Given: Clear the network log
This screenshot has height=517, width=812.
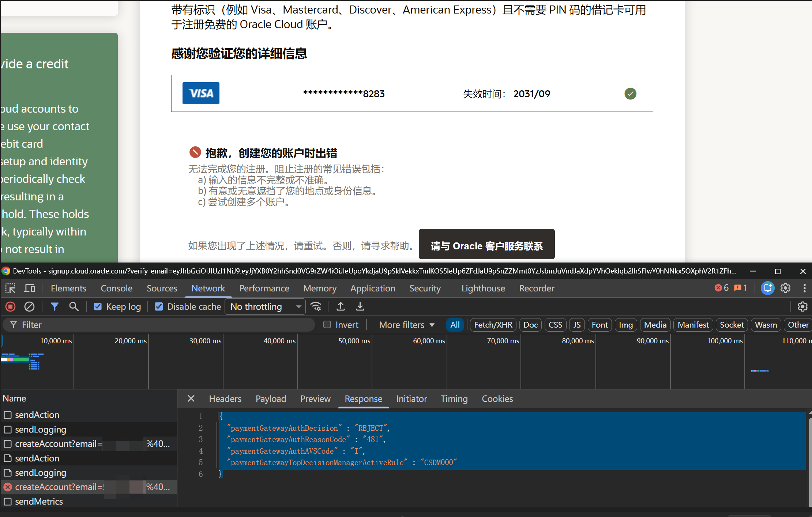Looking at the screenshot, I should [x=29, y=306].
